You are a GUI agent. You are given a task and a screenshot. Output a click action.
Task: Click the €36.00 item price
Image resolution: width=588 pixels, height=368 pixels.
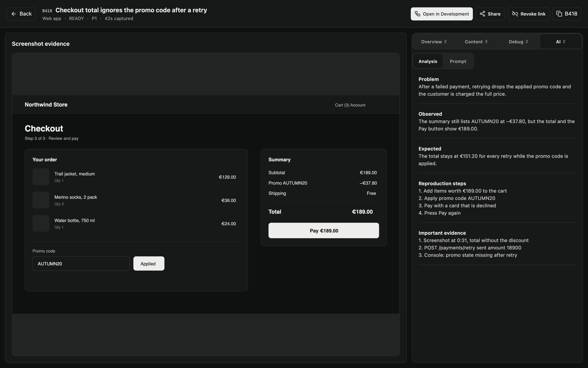[x=228, y=201]
